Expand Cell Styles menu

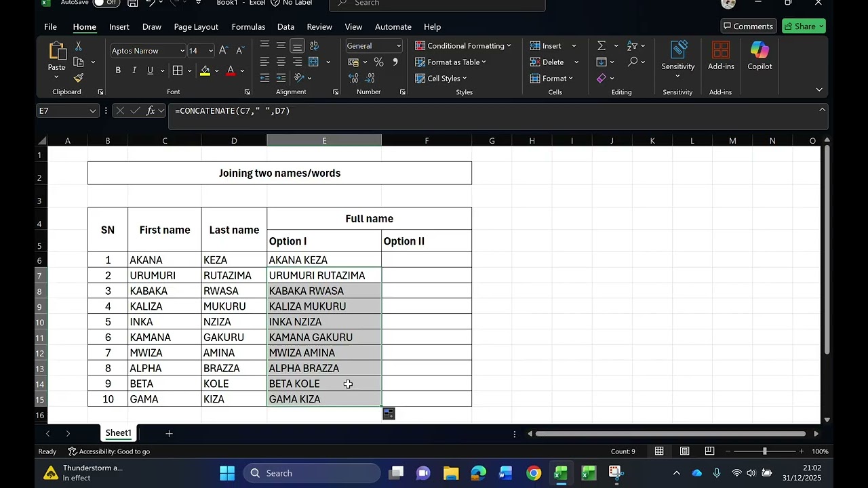point(441,79)
